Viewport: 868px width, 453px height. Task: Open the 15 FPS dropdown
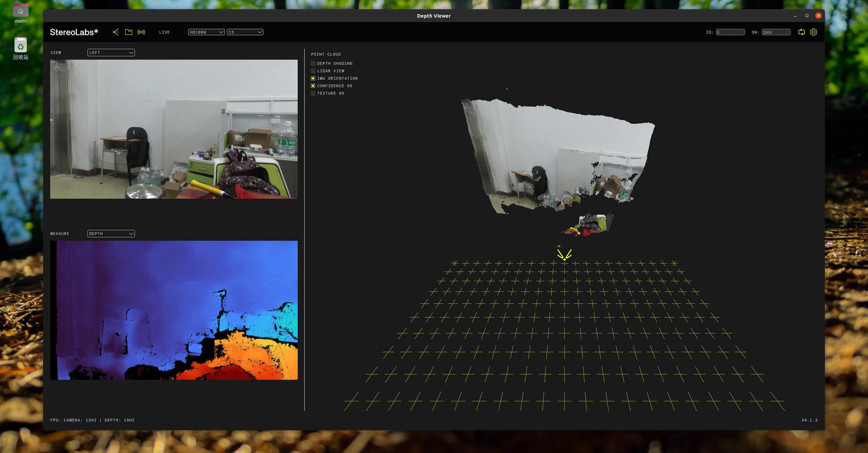tap(245, 32)
